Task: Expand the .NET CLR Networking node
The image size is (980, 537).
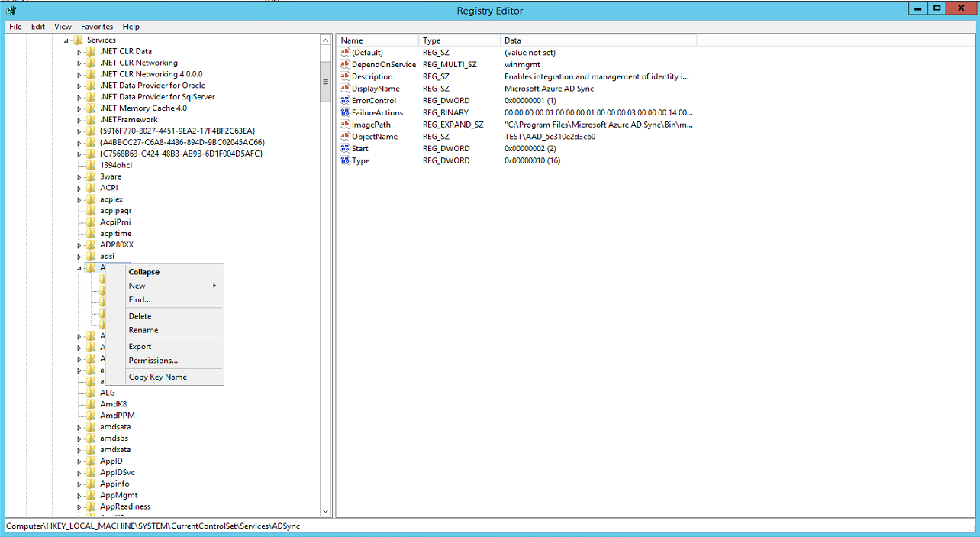Action: (x=79, y=63)
